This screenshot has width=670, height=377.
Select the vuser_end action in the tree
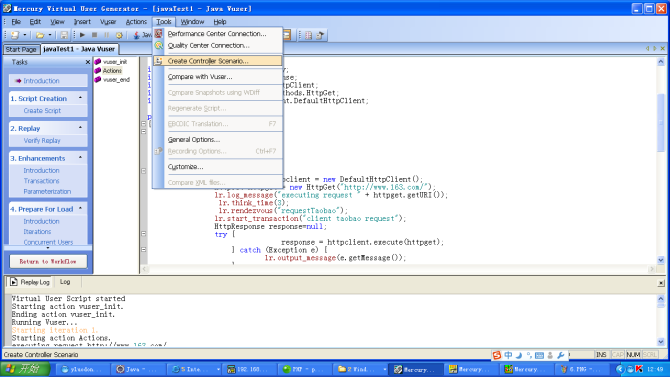click(116, 80)
